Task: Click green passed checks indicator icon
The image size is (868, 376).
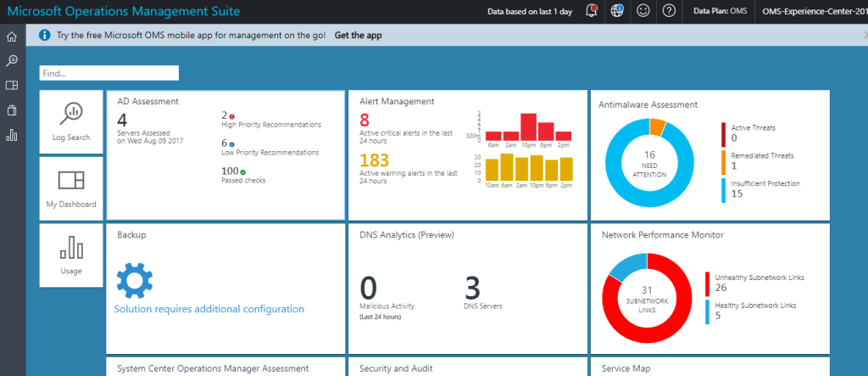Action: click(x=243, y=172)
